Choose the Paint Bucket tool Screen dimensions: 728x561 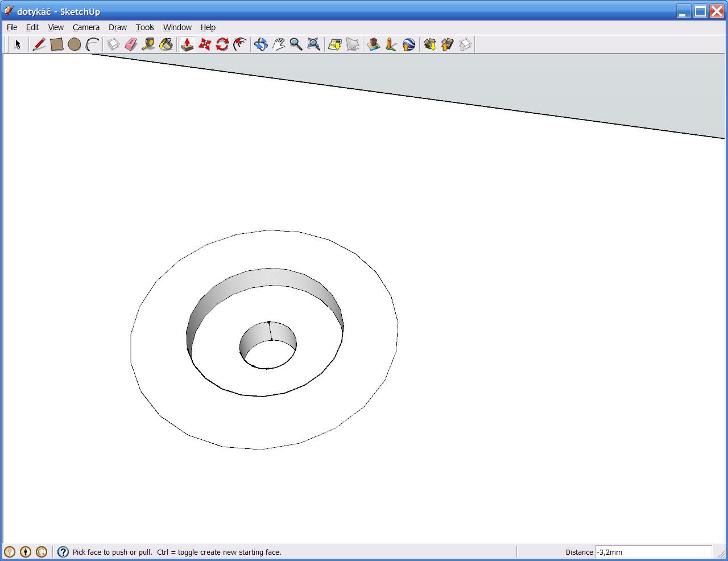[x=166, y=44]
